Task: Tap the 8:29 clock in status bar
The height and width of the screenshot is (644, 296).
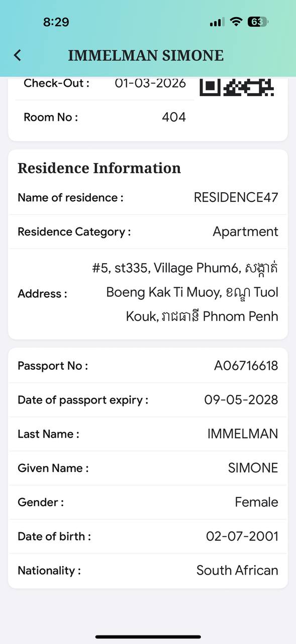Action: pyautogui.click(x=56, y=22)
